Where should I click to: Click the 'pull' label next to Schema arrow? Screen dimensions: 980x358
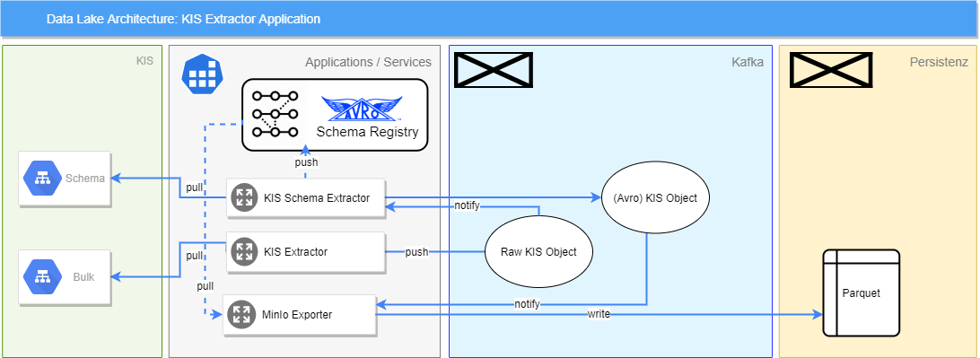[195, 188]
